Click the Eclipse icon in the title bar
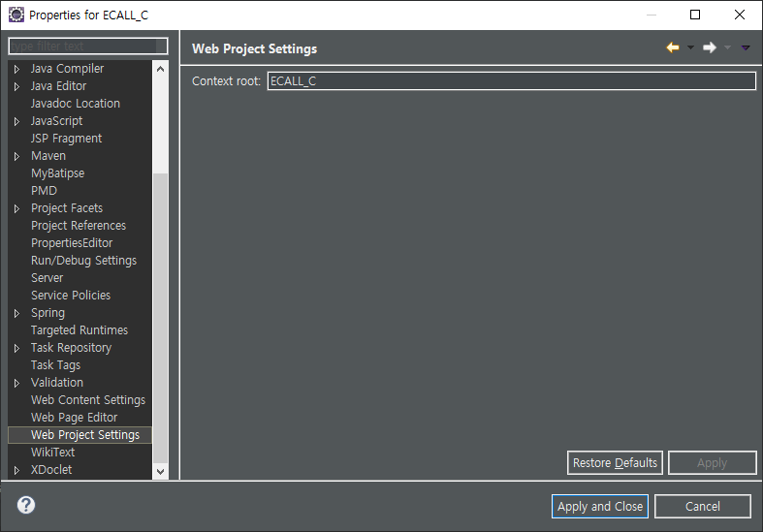Screen dimensions: 763x532 (x=16, y=16)
